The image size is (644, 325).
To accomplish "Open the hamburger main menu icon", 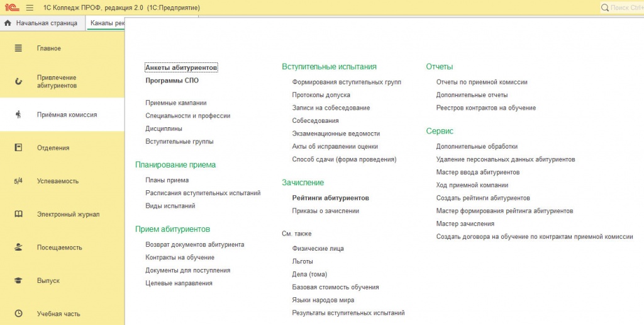I will (30, 8).
